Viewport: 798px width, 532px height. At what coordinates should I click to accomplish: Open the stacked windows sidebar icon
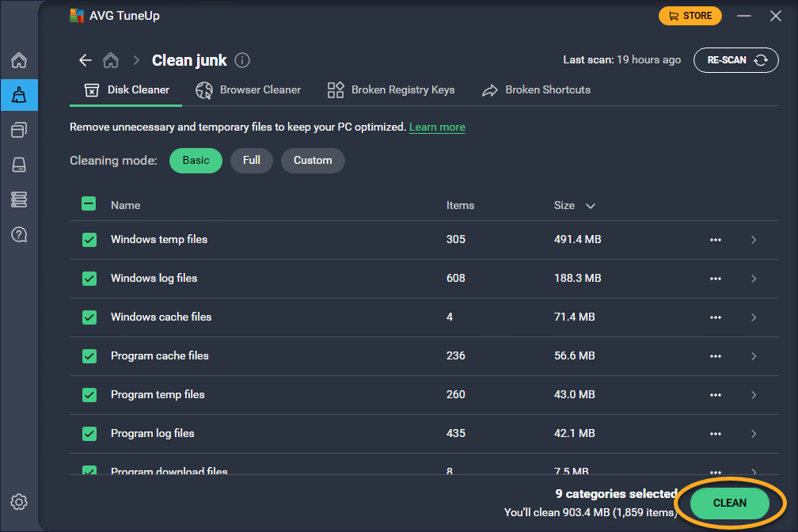19,130
